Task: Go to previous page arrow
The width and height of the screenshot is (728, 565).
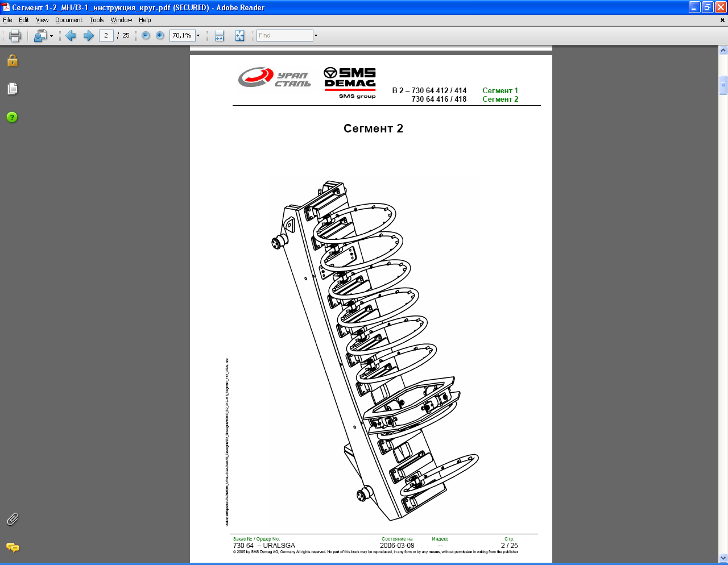Action: [71, 36]
